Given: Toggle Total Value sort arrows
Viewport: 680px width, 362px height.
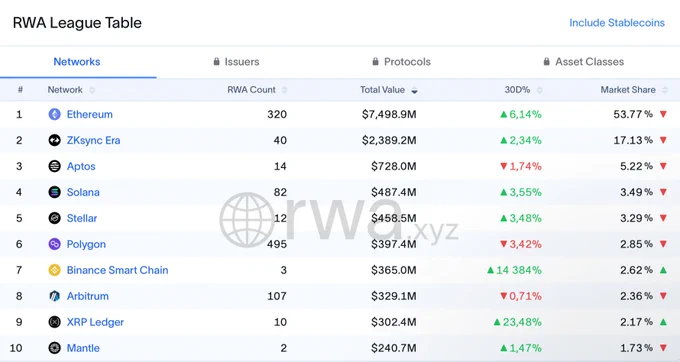Looking at the screenshot, I should coord(414,90).
